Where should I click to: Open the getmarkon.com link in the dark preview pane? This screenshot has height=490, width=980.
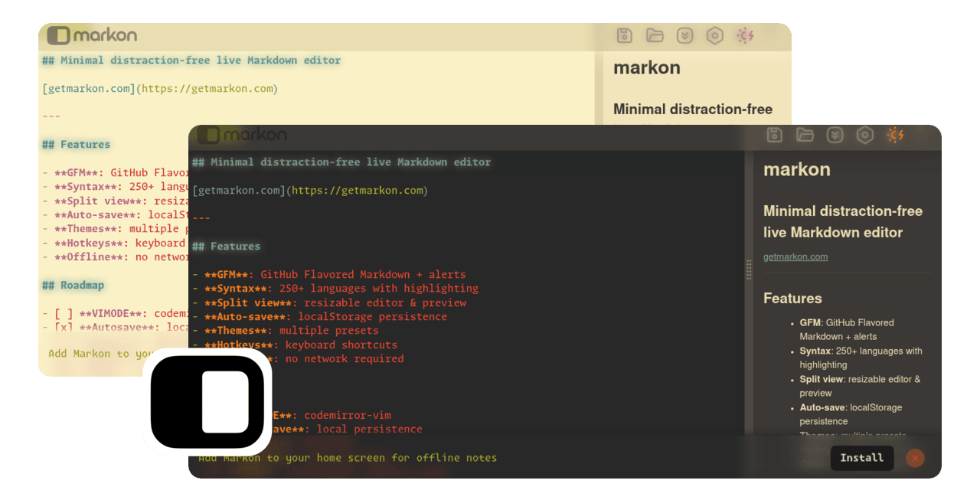(795, 256)
